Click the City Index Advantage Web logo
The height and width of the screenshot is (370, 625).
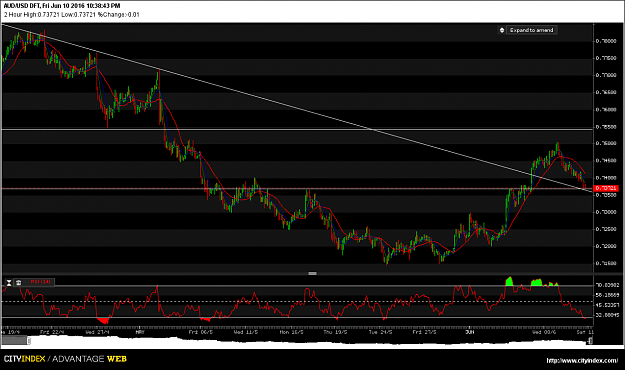(65, 359)
